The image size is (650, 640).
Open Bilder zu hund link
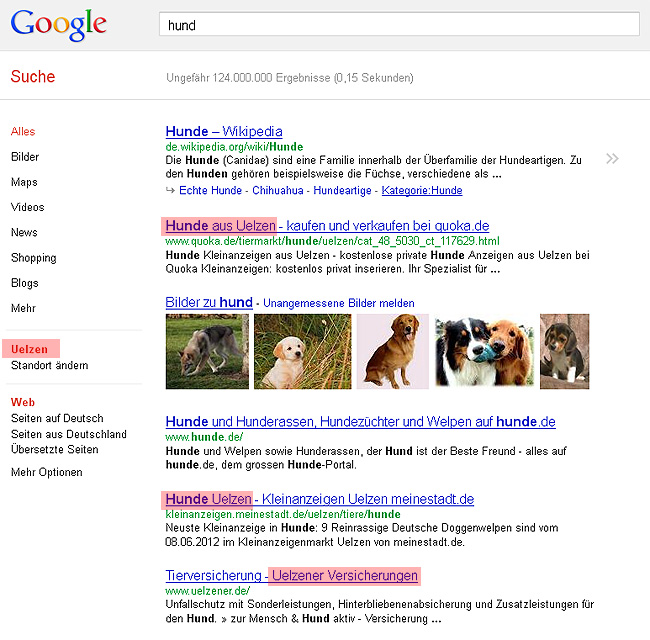pyautogui.click(x=209, y=302)
